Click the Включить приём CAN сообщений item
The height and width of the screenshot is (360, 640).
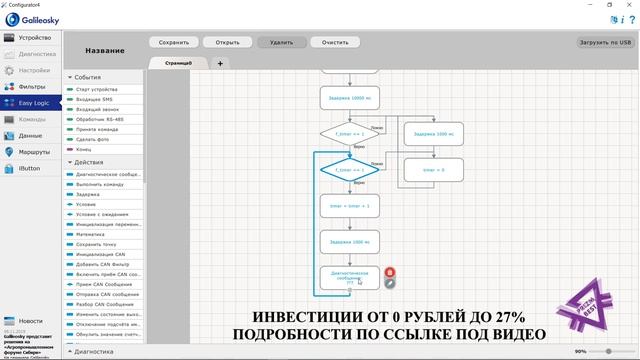coord(104,274)
